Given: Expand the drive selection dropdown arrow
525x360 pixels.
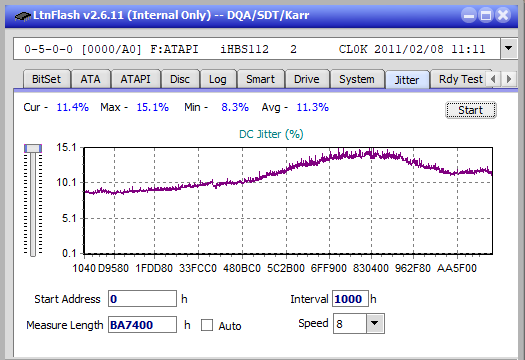Looking at the screenshot, I should click(509, 49).
